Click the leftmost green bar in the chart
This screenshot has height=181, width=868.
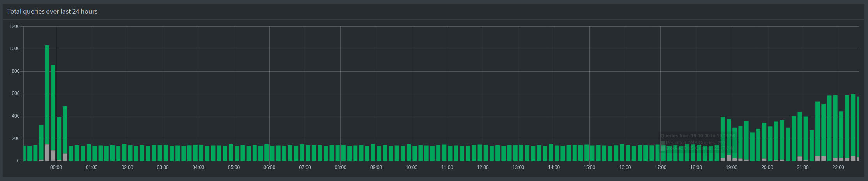[x=25, y=153]
